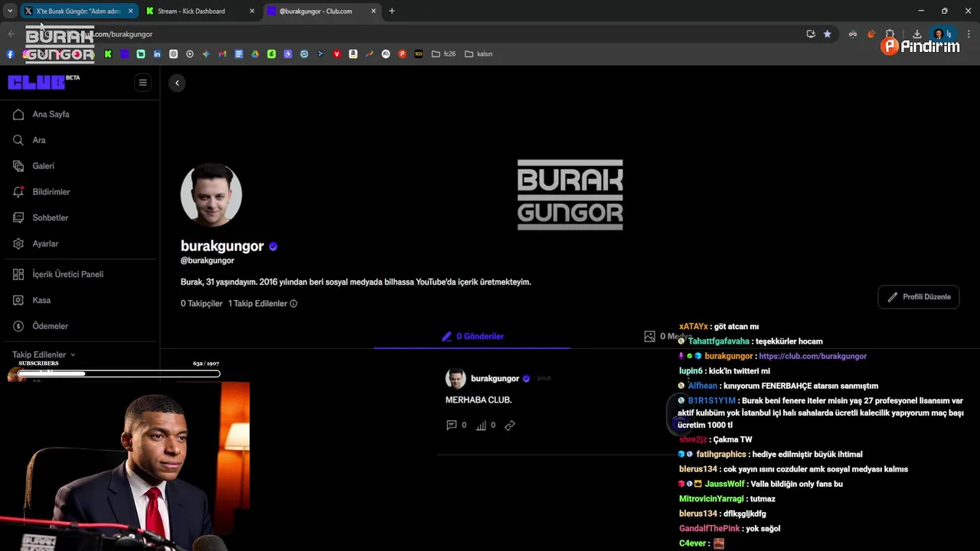The height and width of the screenshot is (551, 980).
Task: Open the Chrome tab search dropdown
Action: click(x=10, y=11)
